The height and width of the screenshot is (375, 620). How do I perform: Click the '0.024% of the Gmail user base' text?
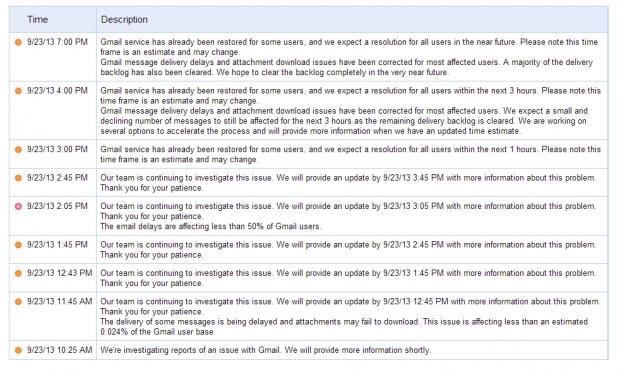[x=157, y=332]
